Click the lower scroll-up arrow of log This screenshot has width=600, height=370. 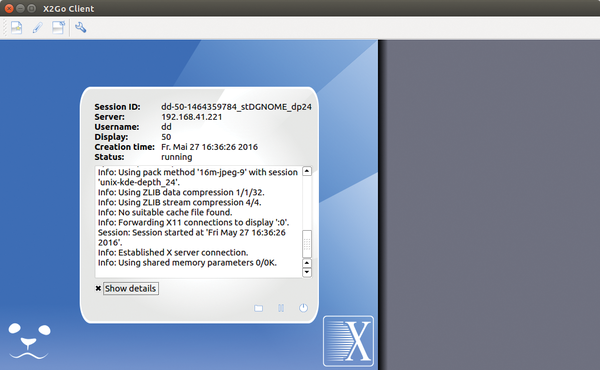tap(307, 263)
